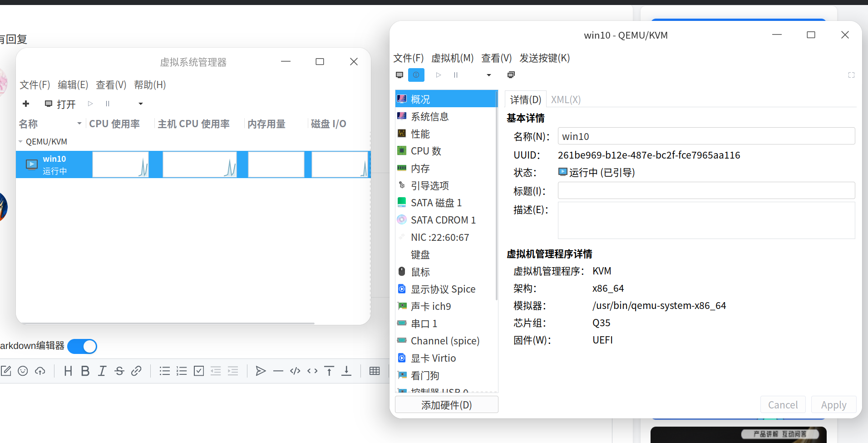This screenshot has width=868, height=443.
Task: Toggle the Markdown编辑器 switch
Action: pyautogui.click(x=82, y=346)
